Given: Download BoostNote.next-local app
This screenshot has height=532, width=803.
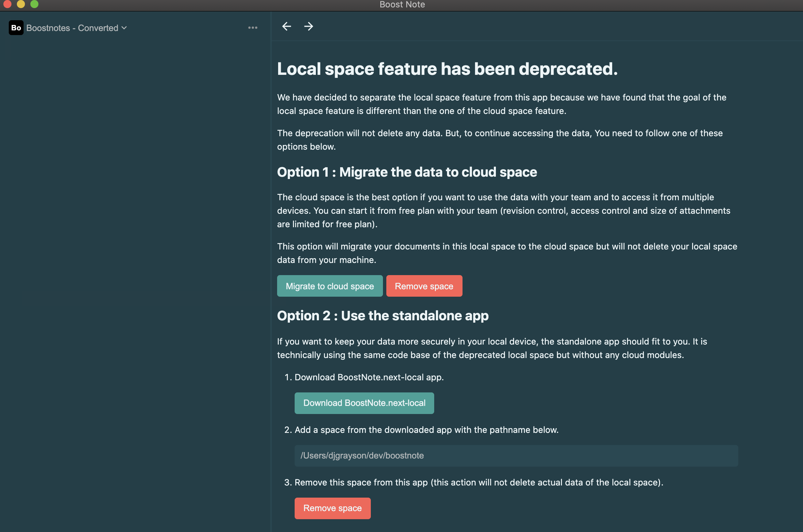Looking at the screenshot, I should tap(364, 403).
